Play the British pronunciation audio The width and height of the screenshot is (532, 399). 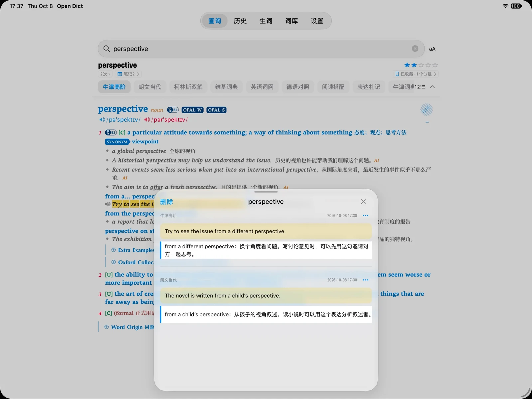point(102,120)
